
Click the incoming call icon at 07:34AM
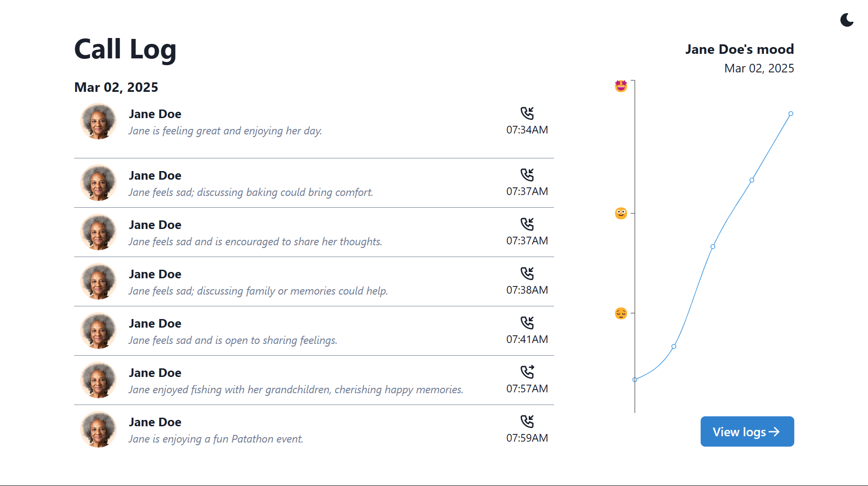(527, 113)
